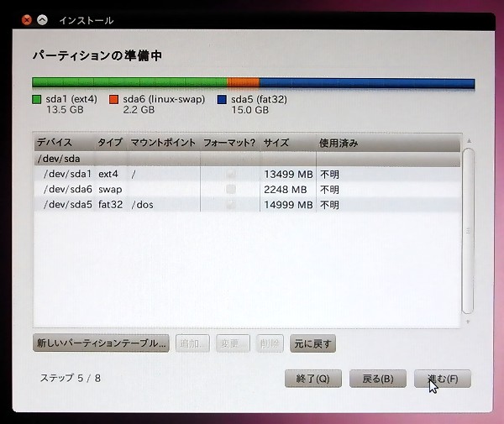Click the scrollbar down arrow
504x424 pixels.
click(x=469, y=322)
